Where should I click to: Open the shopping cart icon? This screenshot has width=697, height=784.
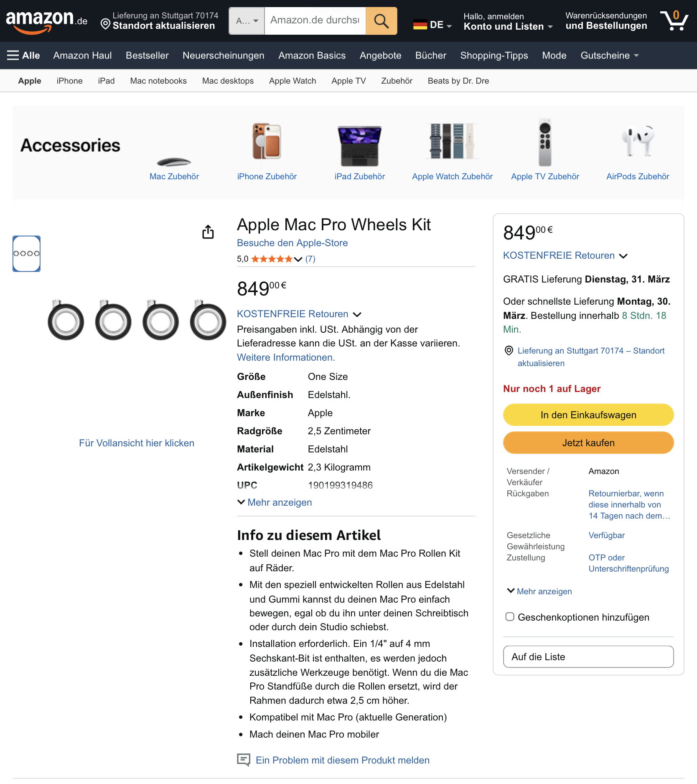(674, 21)
